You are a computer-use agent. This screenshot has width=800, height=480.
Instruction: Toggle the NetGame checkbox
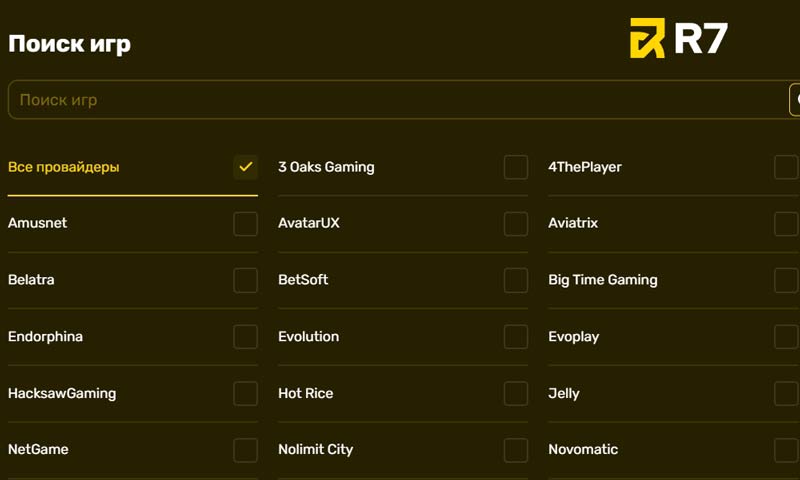[x=245, y=450]
